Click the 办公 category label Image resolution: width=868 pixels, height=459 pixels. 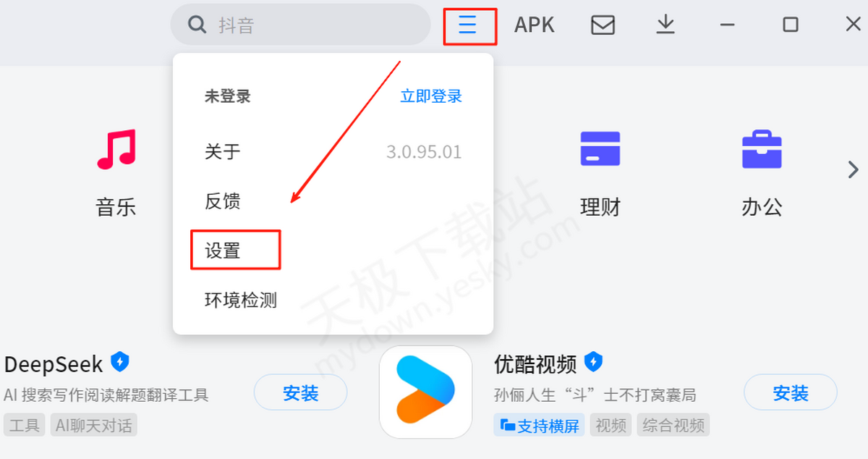tap(762, 208)
